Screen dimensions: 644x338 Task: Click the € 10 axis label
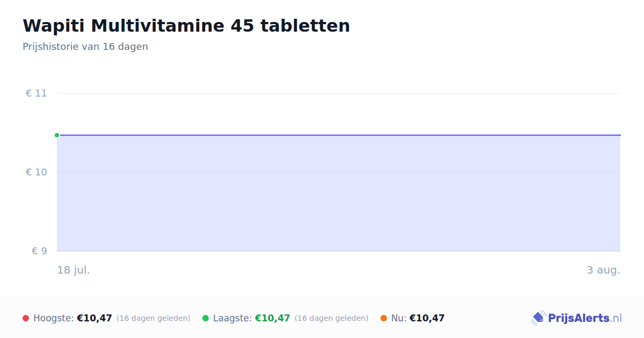click(x=36, y=172)
